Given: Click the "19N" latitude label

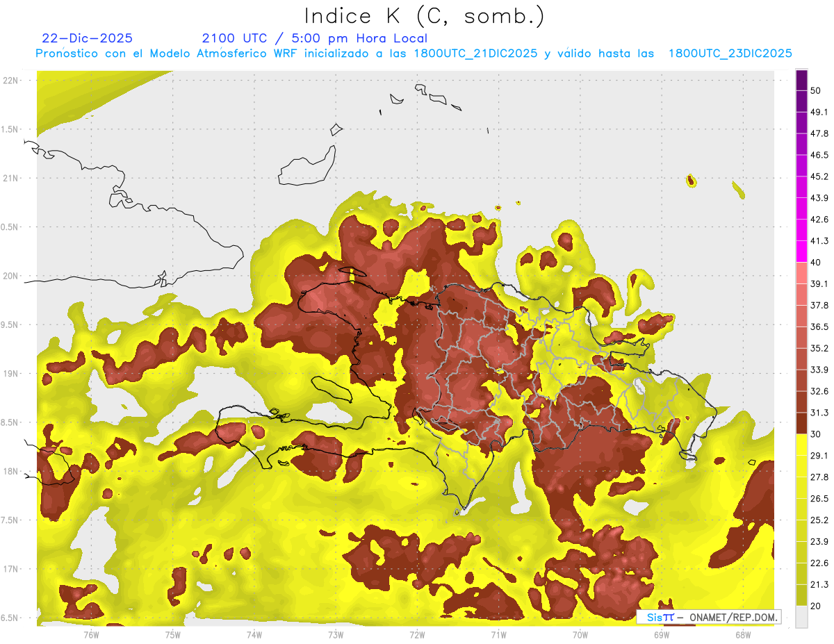Looking at the screenshot, I should (10, 374).
